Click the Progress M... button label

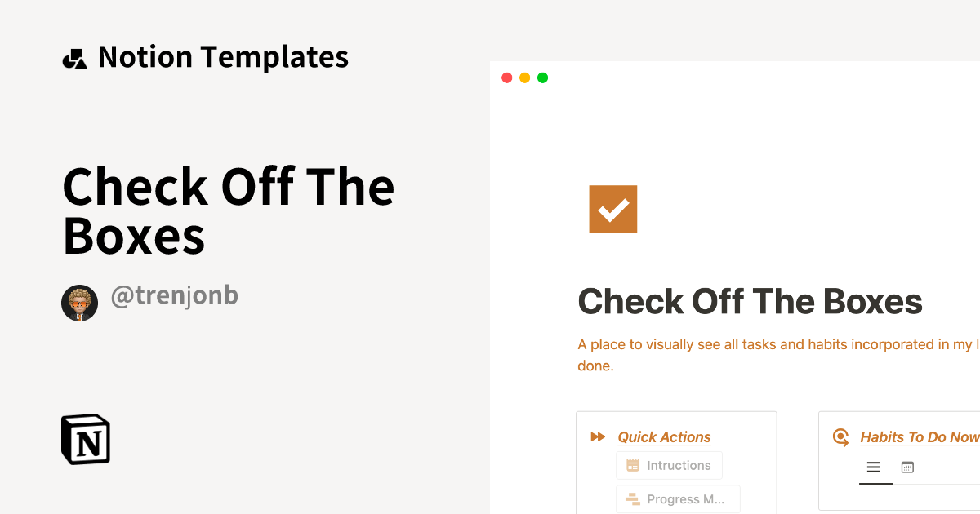point(685,499)
